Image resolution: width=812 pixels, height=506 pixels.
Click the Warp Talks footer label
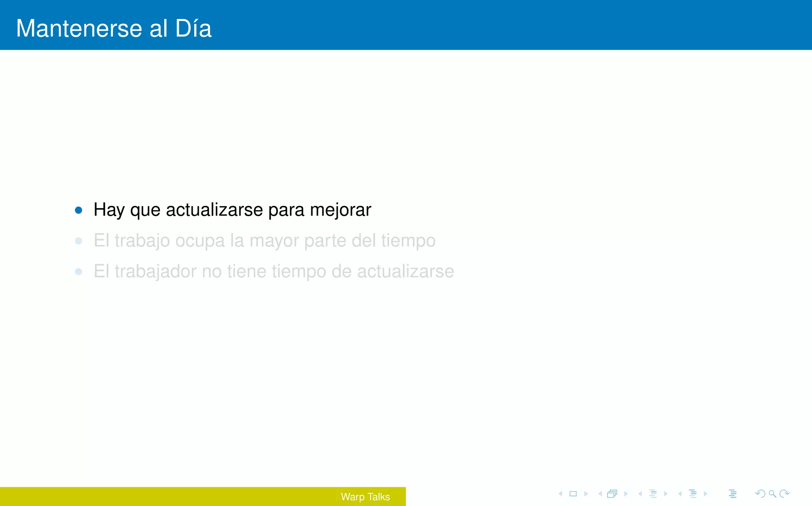tap(365, 497)
